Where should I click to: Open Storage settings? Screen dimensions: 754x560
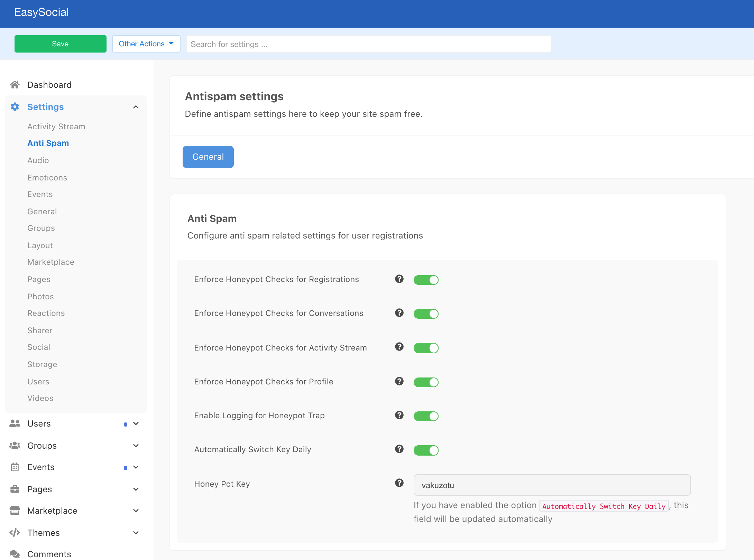tap(42, 364)
